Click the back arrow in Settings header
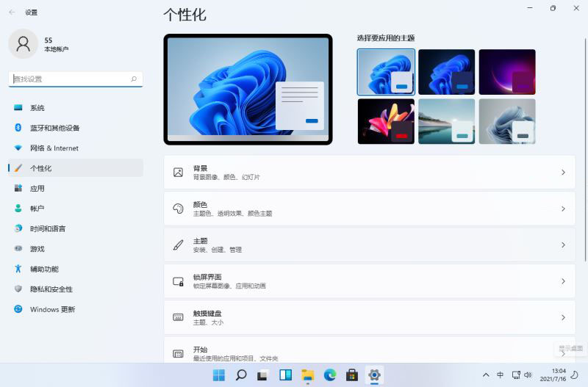The image size is (588, 387). point(12,12)
